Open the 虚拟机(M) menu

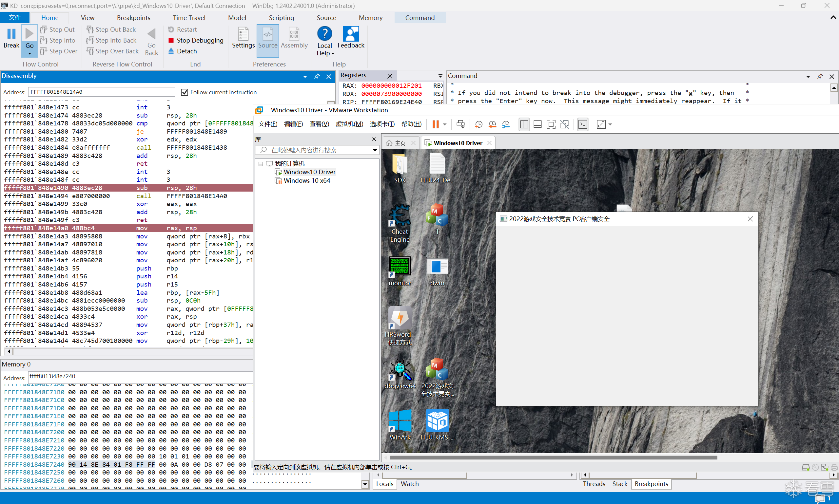click(x=349, y=124)
